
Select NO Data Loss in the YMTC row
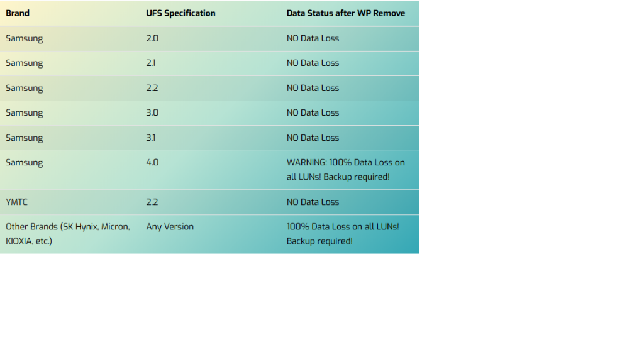coord(313,202)
